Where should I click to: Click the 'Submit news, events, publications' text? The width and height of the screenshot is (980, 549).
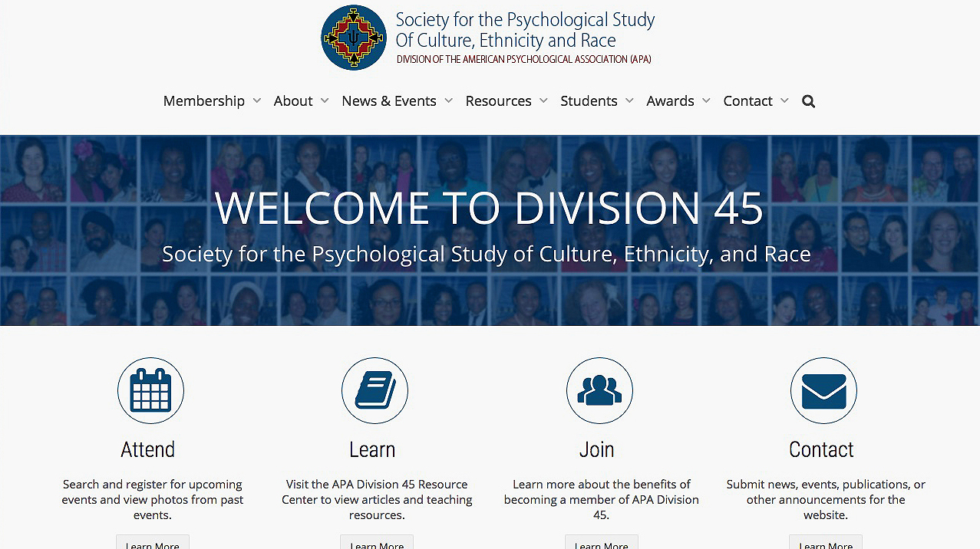826,499
